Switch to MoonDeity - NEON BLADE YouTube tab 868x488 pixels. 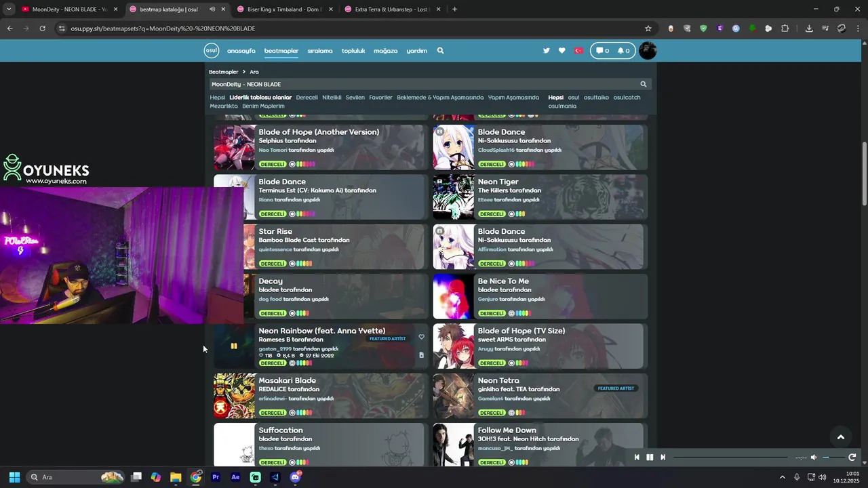(x=69, y=9)
